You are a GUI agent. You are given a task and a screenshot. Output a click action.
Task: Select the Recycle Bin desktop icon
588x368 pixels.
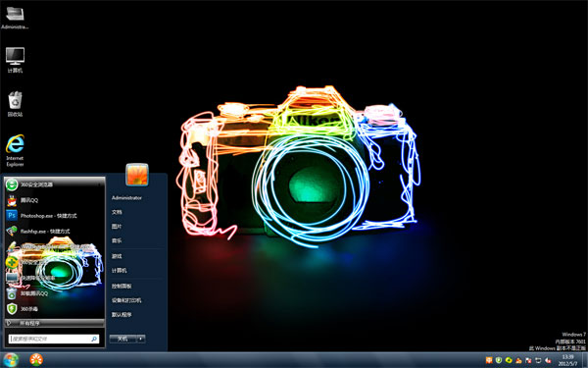tap(15, 104)
